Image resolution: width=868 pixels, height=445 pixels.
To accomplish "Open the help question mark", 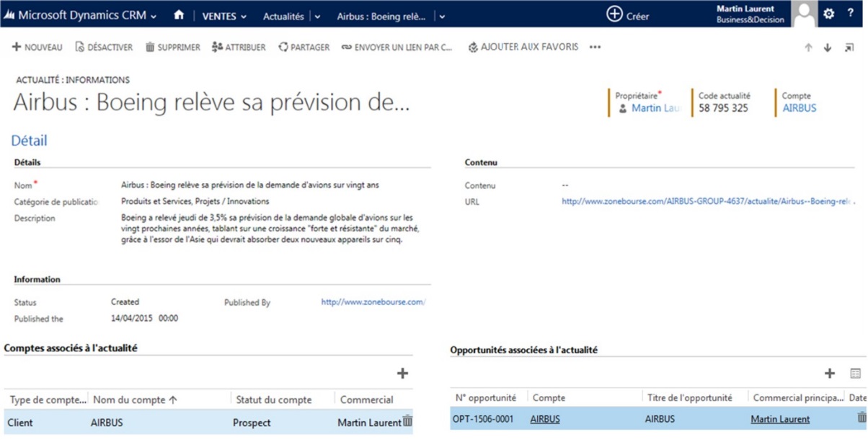I will pyautogui.click(x=851, y=14).
